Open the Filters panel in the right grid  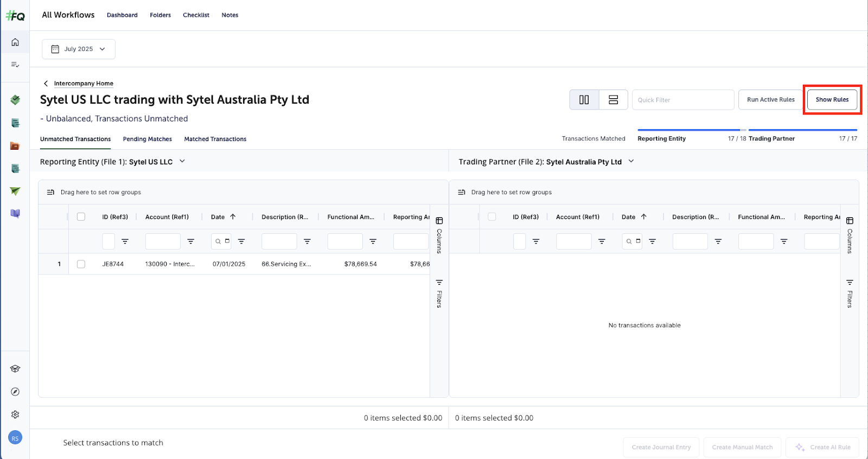(850, 294)
